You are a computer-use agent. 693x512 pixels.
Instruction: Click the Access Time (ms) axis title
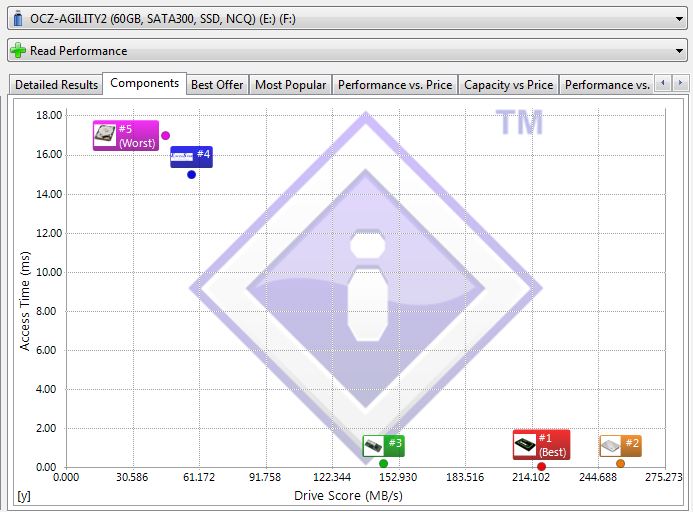[x=25, y=301]
